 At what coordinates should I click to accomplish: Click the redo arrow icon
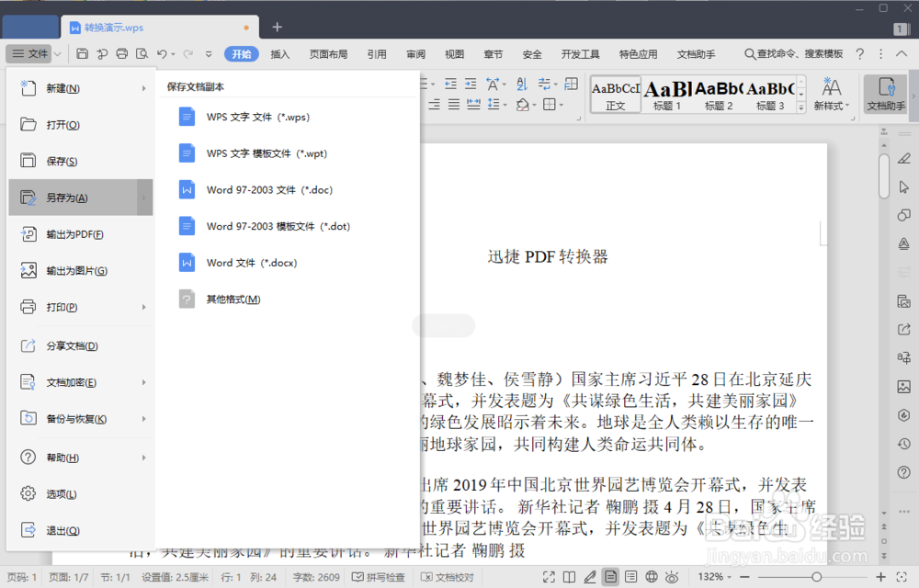(x=188, y=54)
